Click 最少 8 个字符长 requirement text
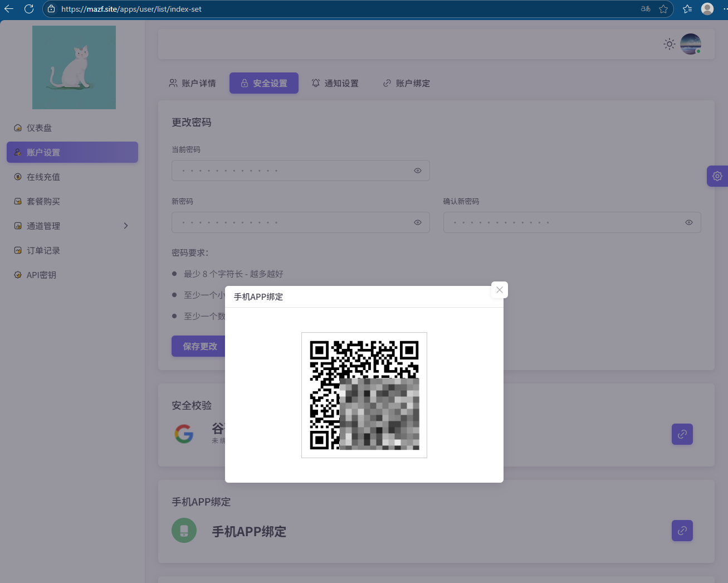 tap(233, 274)
